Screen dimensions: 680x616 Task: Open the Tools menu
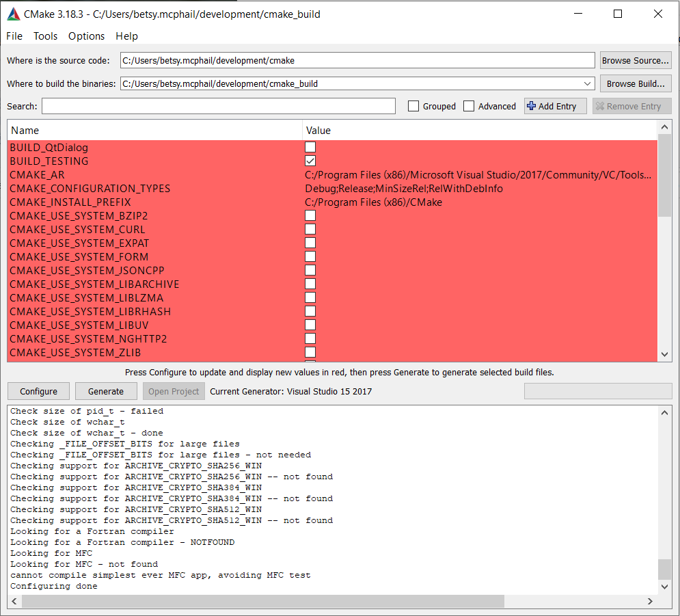click(46, 36)
